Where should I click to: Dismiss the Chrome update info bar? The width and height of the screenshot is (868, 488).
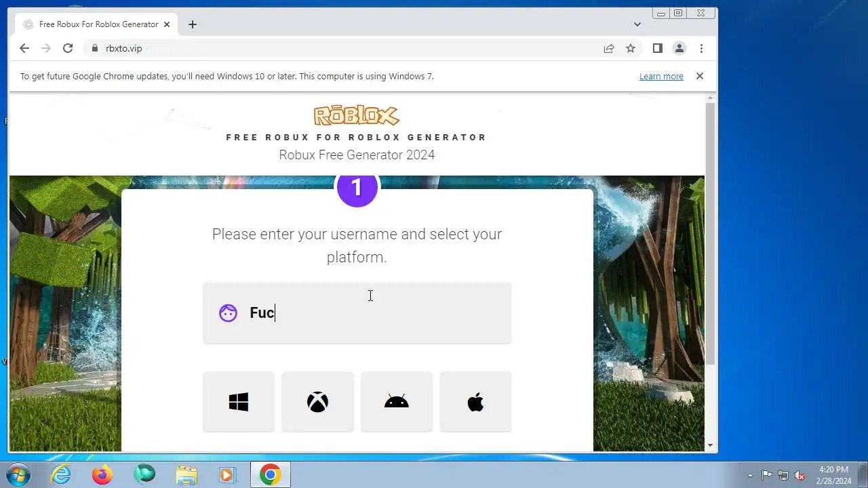pyautogui.click(x=700, y=76)
